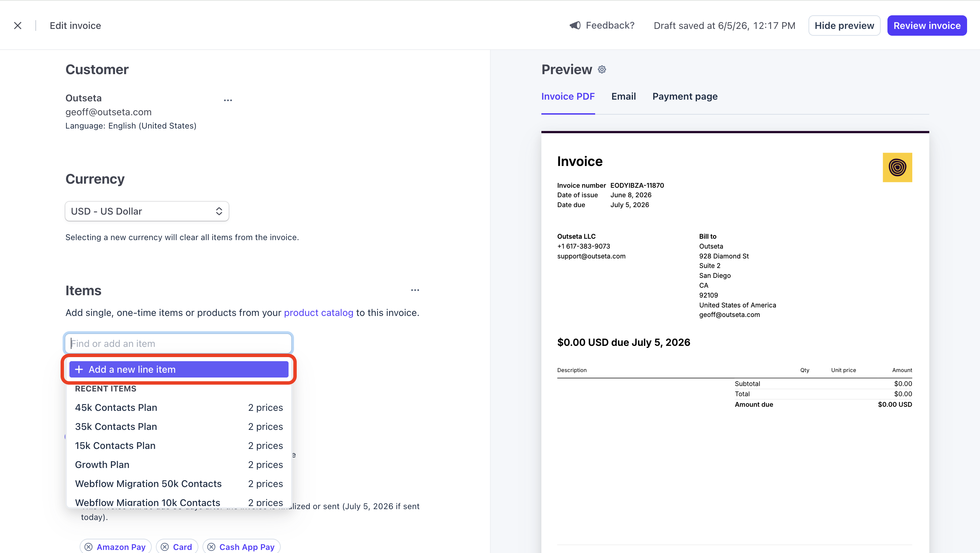Focus the Find or add an item field
Viewport: 980px width, 553px height.
coord(178,343)
